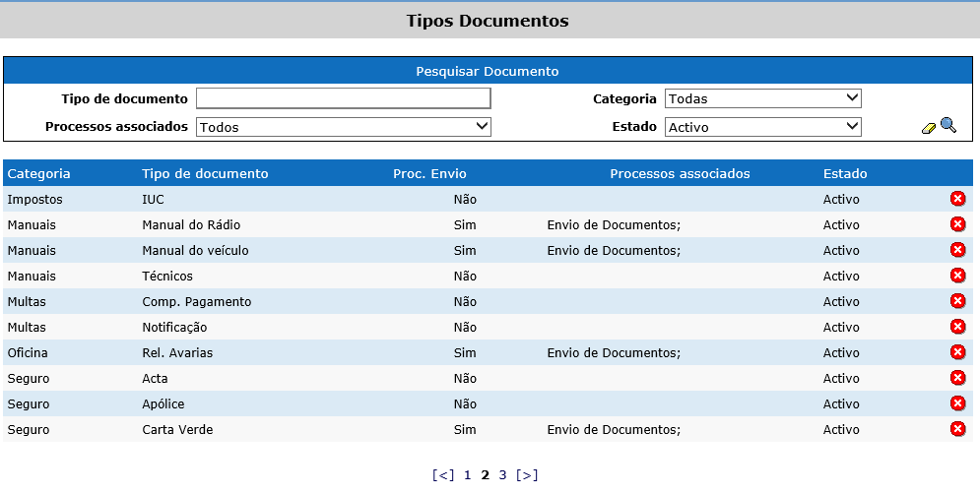Viewport: 980px width, 495px height.
Task: Focus the Tipo de documento input field
Action: point(343,98)
